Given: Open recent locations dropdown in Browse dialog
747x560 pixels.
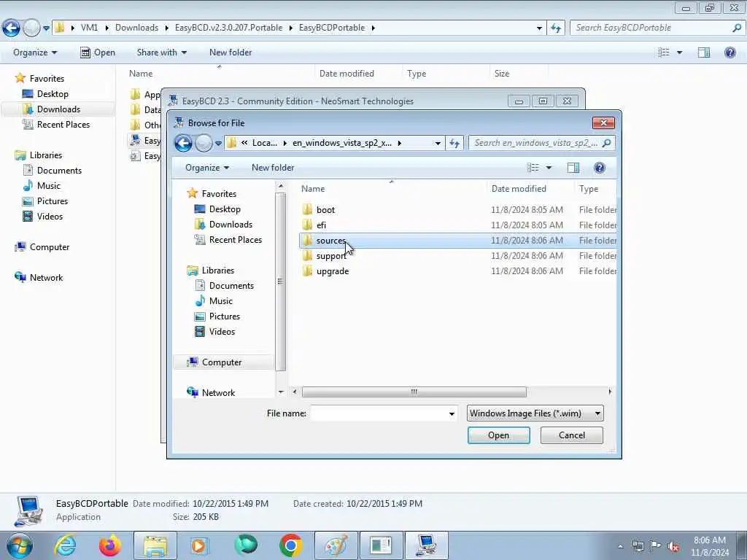Looking at the screenshot, I should pyautogui.click(x=218, y=143).
